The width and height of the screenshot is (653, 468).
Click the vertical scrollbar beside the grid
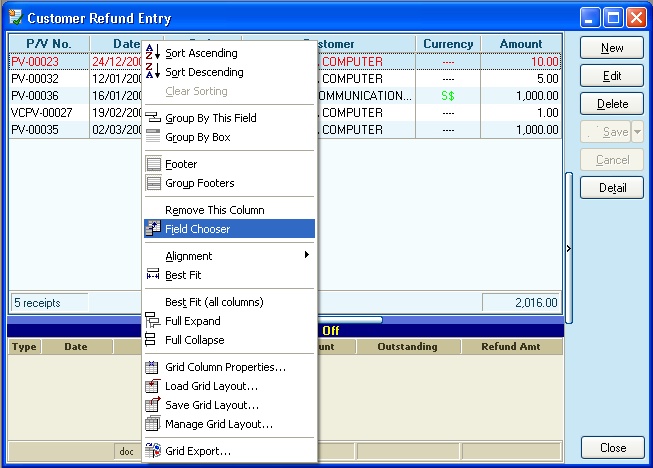point(568,248)
